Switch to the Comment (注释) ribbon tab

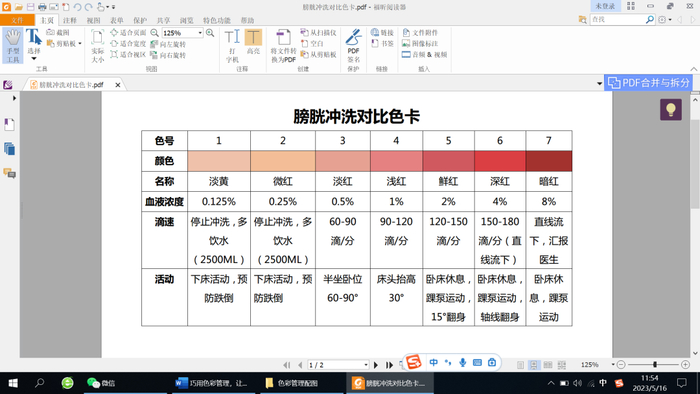(x=70, y=21)
